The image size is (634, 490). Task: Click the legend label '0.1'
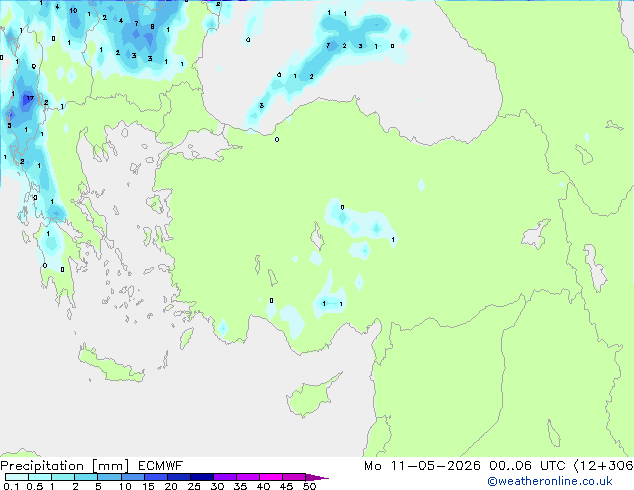(x=11, y=486)
